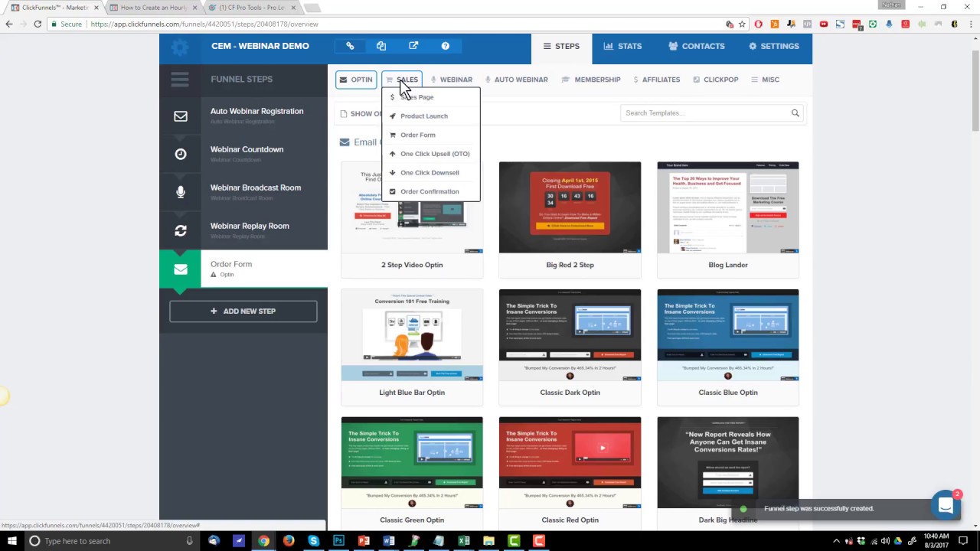Click the Add New Step button
The height and width of the screenshot is (551, 980).
[x=243, y=311]
